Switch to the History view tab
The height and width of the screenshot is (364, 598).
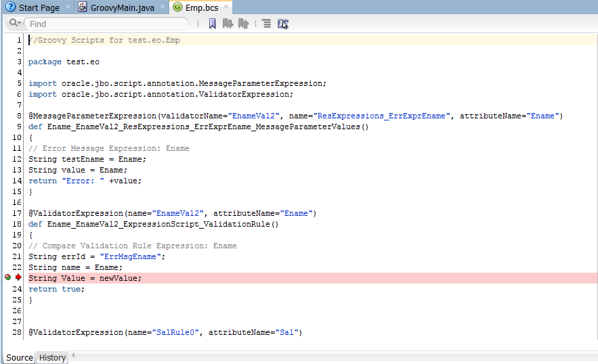pyautogui.click(x=52, y=357)
